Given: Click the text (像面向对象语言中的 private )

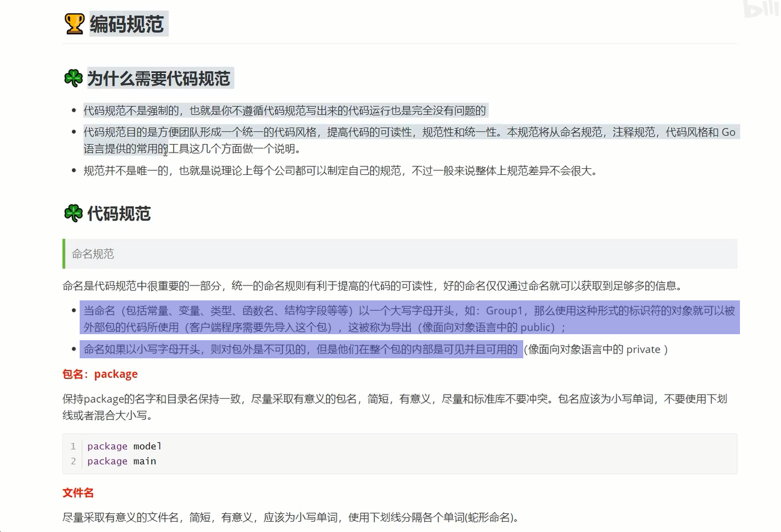Looking at the screenshot, I should pyautogui.click(x=596, y=350).
